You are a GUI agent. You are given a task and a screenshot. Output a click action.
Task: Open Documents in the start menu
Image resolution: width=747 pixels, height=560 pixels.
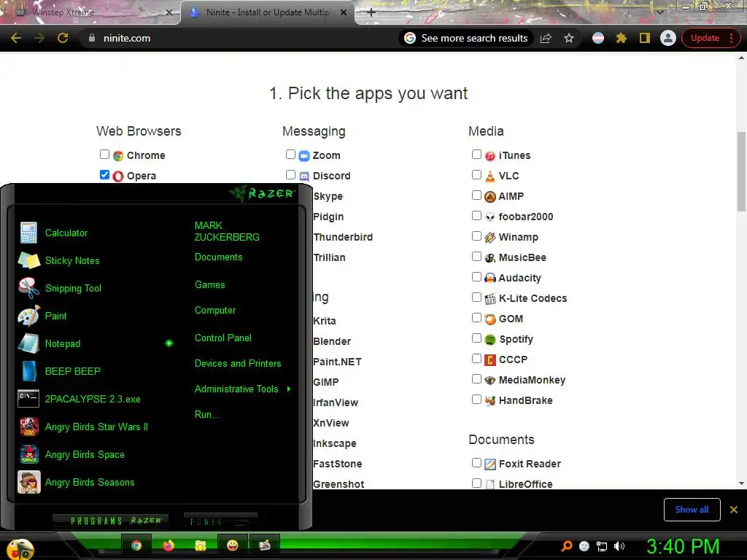click(218, 257)
